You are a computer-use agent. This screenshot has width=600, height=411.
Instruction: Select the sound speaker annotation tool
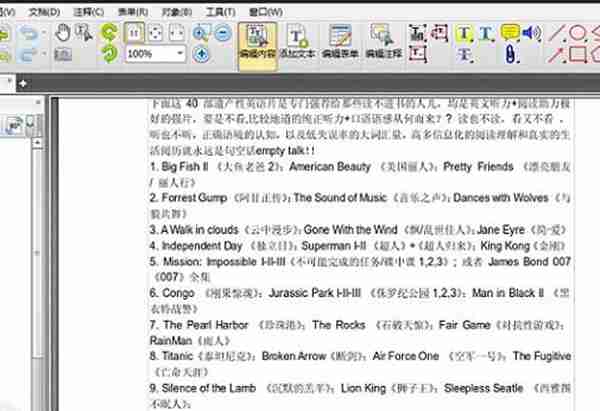(x=532, y=33)
